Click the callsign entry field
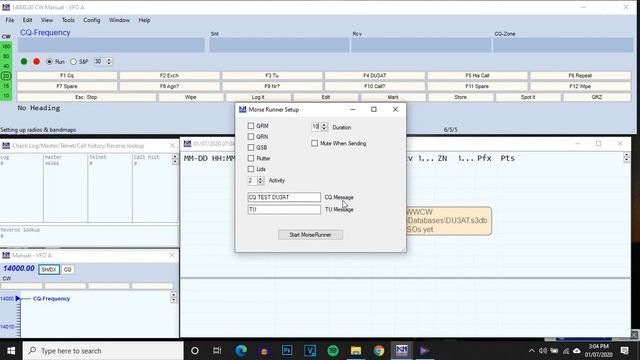 coord(111,45)
